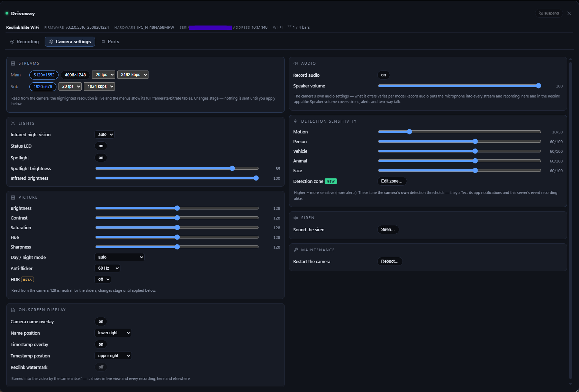Toggle Record audio switch
This screenshot has width=579, height=392.
pos(383,75)
